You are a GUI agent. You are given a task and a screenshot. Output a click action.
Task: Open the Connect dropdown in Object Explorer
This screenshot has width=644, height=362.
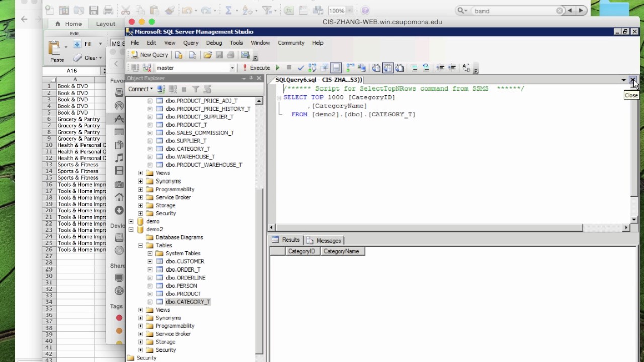point(140,89)
